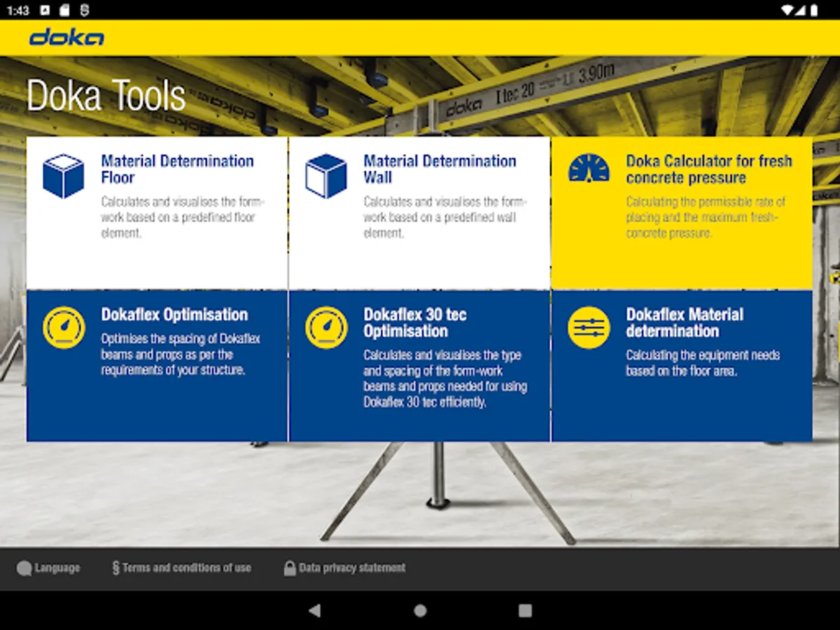This screenshot has width=840, height=630.
Task: Tap the padlock icon beside Data privacy
Action: (290, 568)
